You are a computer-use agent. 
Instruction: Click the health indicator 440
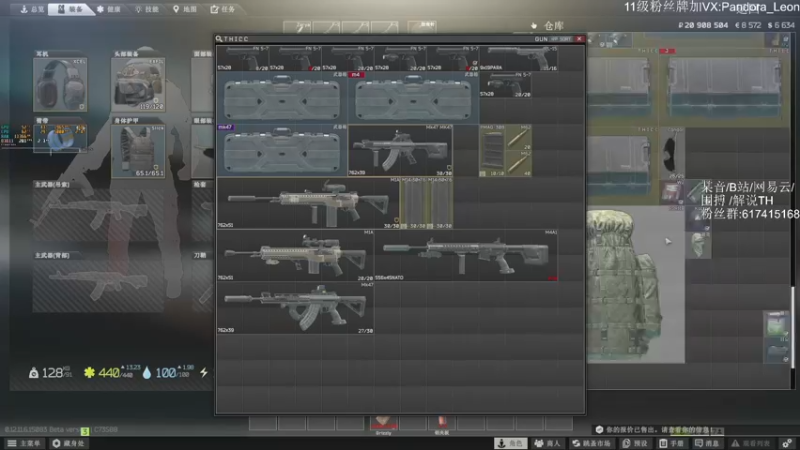(112, 372)
